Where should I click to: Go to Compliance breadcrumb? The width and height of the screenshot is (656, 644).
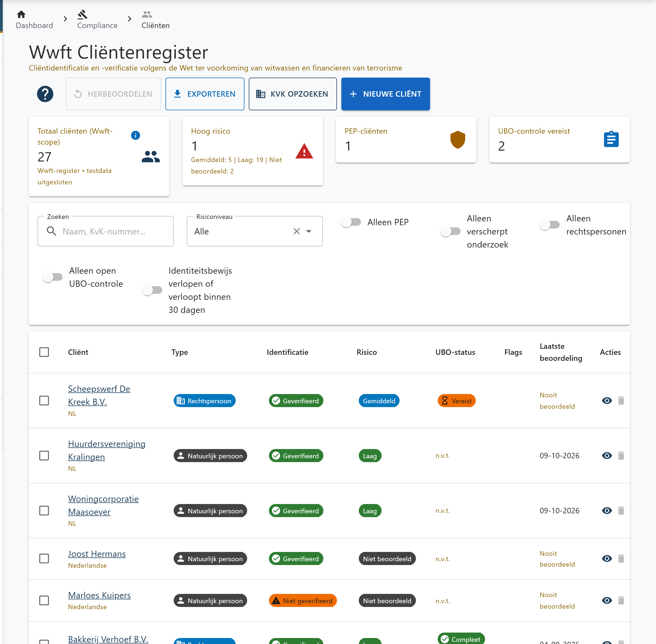(x=97, y=20)
